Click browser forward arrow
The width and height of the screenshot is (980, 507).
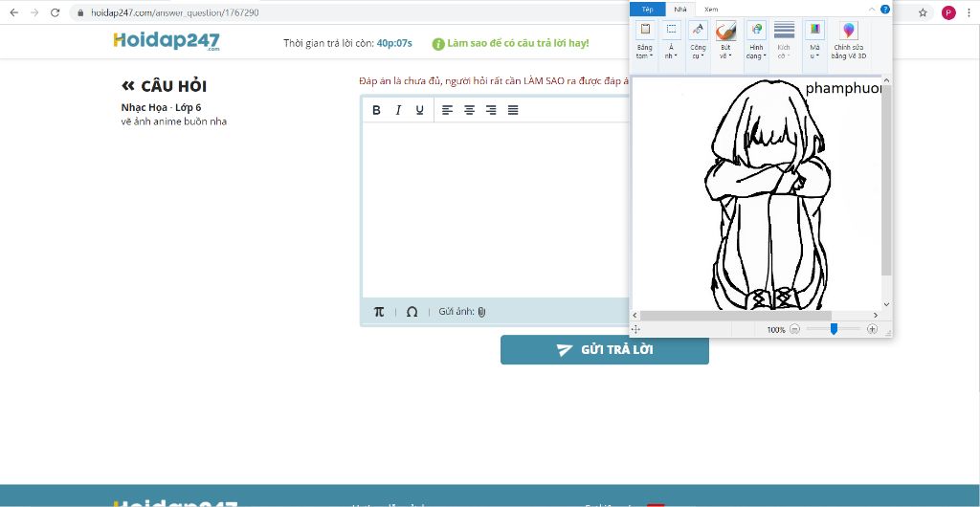point(34,12)
